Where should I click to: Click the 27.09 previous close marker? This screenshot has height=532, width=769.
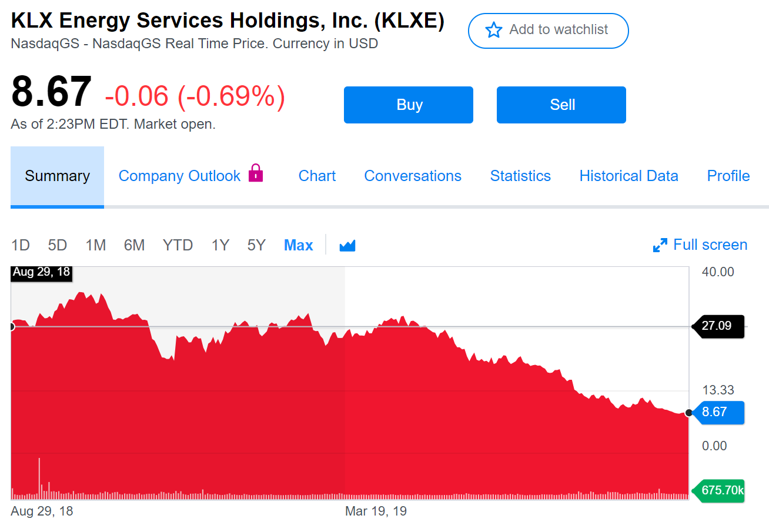[x=718, y=326]
